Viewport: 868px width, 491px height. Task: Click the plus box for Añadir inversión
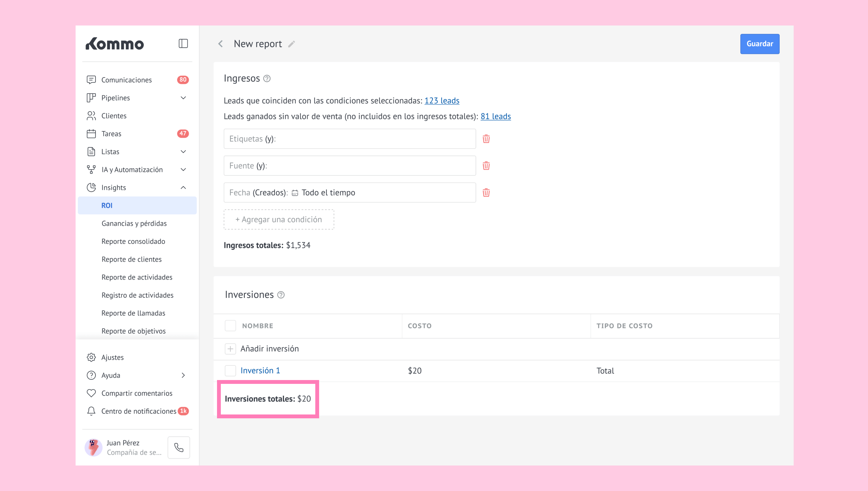pyautogui.click(x=230, y=349)
